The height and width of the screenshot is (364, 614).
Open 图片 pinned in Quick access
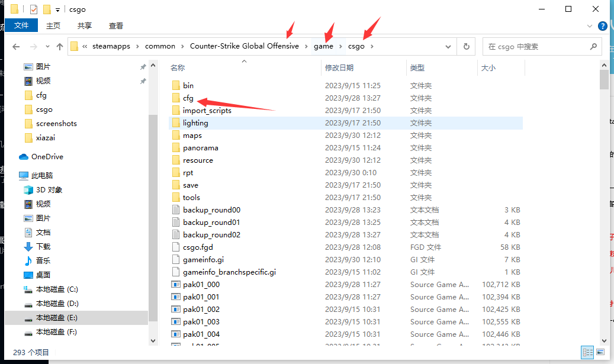(x=43, y=67)
